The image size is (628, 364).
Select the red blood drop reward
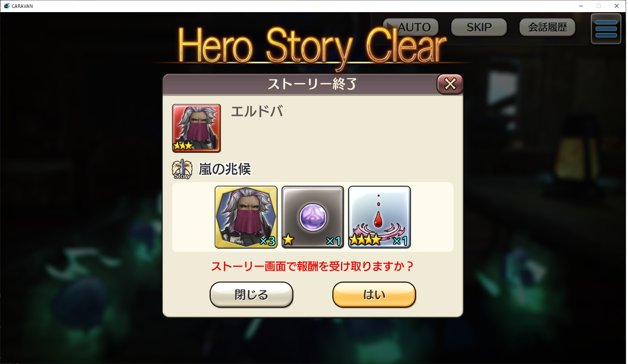(379, 217)
